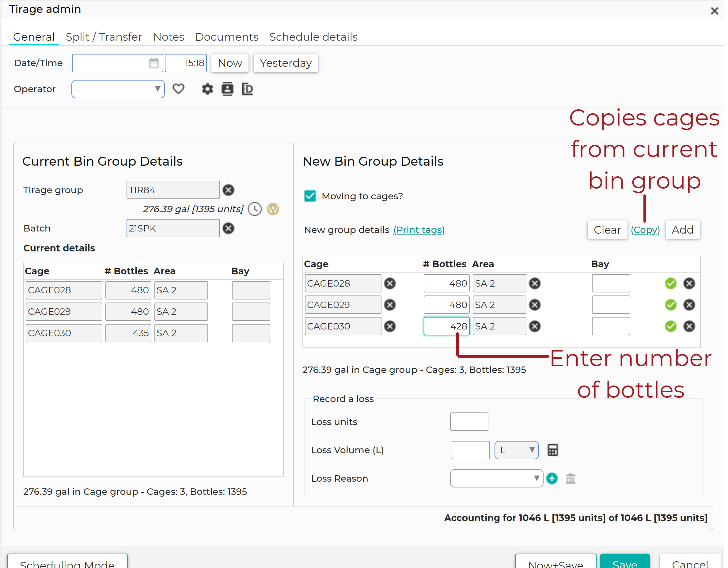This screenshot has width=728, height=568.
Task: Click the bottles field for CAGE029 new row
Action: coord(447,305)
